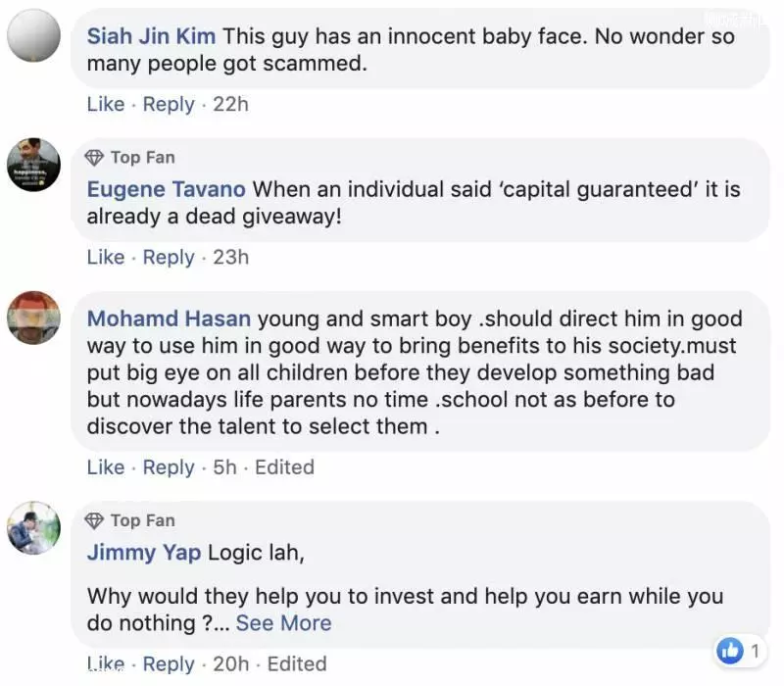Like Mohamd Hasan's comment
Screen dimensions: 784x686
click(106, 467)
